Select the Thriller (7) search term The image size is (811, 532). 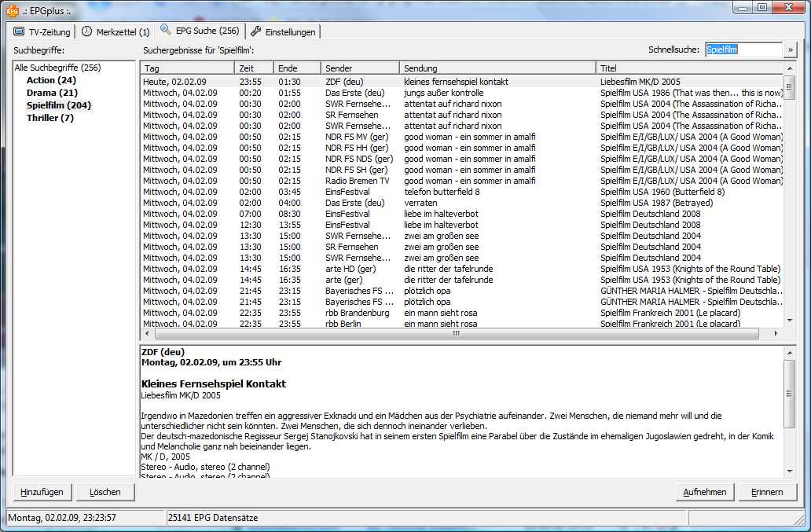point(50,118)
